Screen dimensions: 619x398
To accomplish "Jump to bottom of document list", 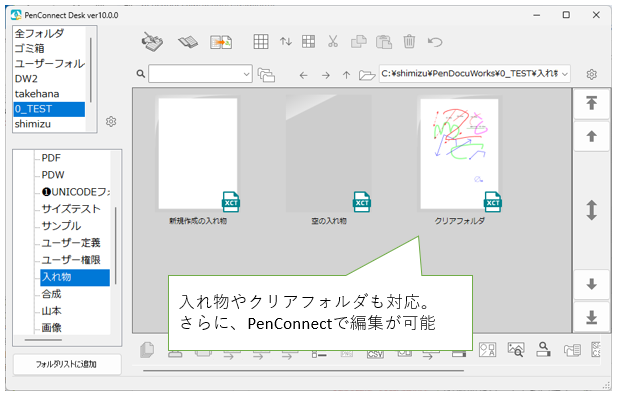I will click(x=591, y=317).
